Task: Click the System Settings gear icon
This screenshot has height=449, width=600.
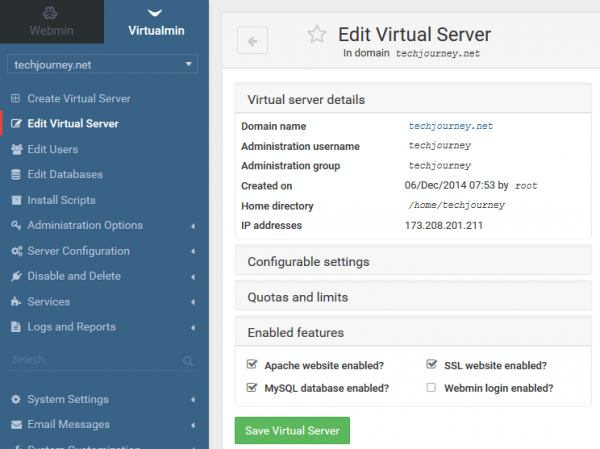Action: [x=16, y=399]
